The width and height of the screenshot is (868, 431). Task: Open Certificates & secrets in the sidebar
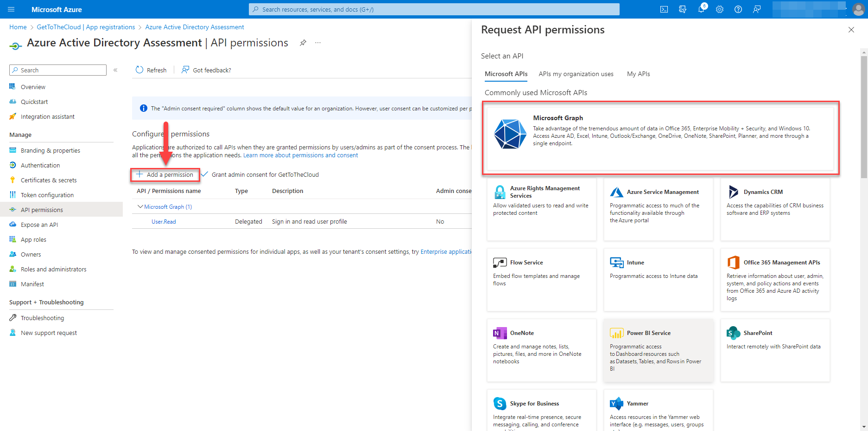pyautogui.click(x=48, y=180)
